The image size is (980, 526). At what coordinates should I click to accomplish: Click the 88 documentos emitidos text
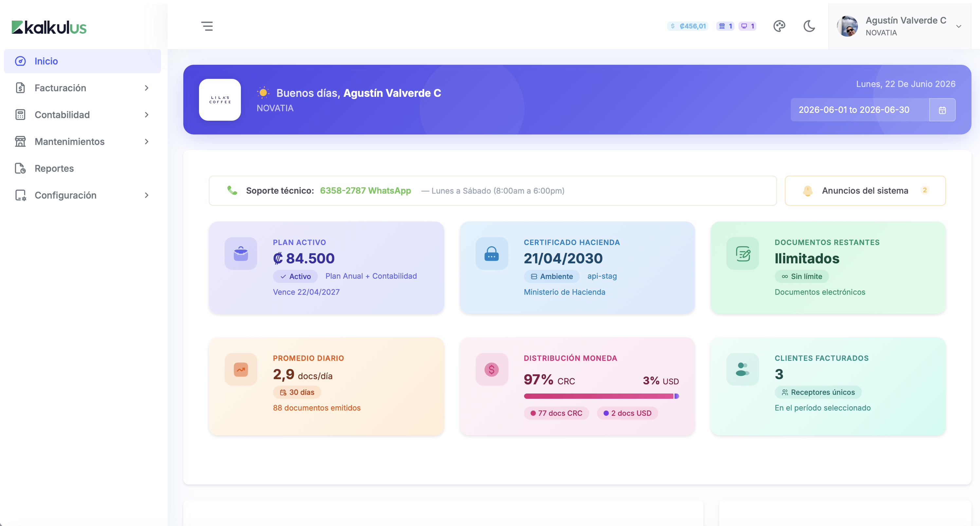tap(317, 408)
